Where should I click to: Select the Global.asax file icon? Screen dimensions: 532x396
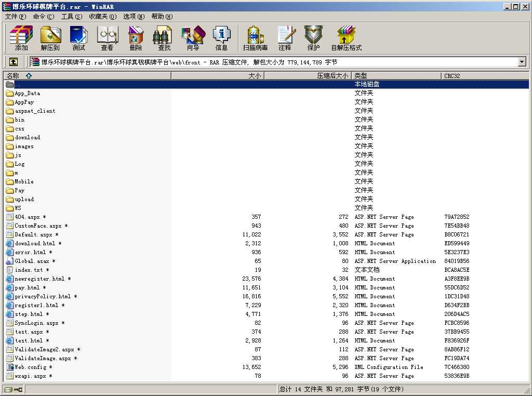[10, 261]
